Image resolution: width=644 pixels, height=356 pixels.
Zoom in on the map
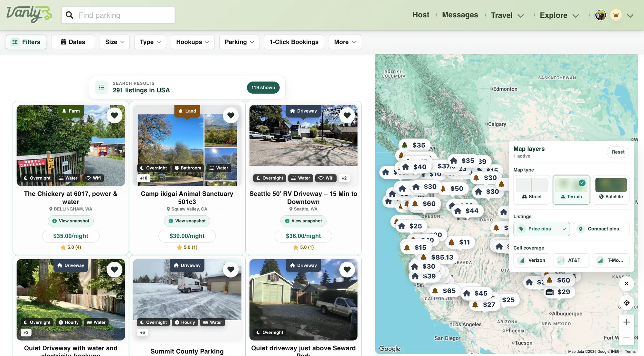click(627, 322)
